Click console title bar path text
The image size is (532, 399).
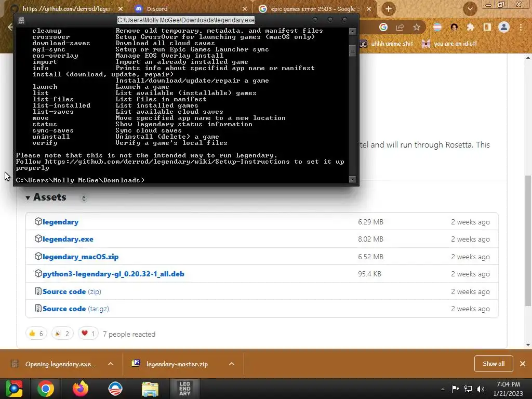[186, 20]
